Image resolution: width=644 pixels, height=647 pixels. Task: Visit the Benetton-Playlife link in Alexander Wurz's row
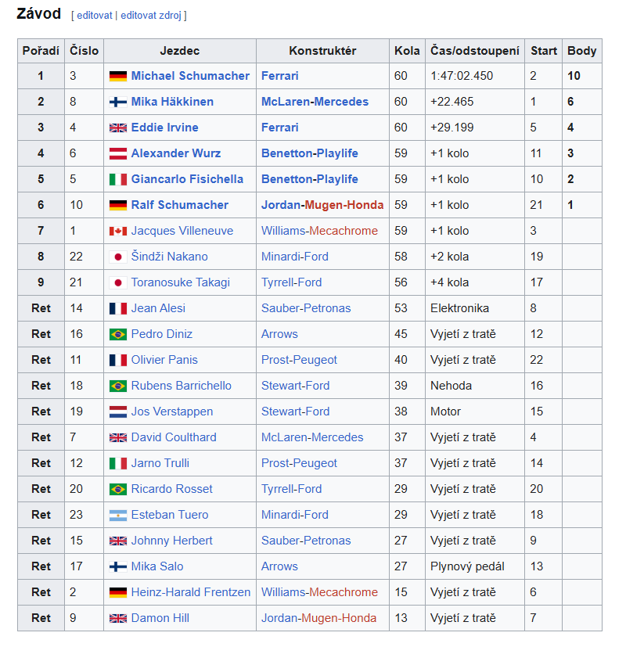(310, 153)
